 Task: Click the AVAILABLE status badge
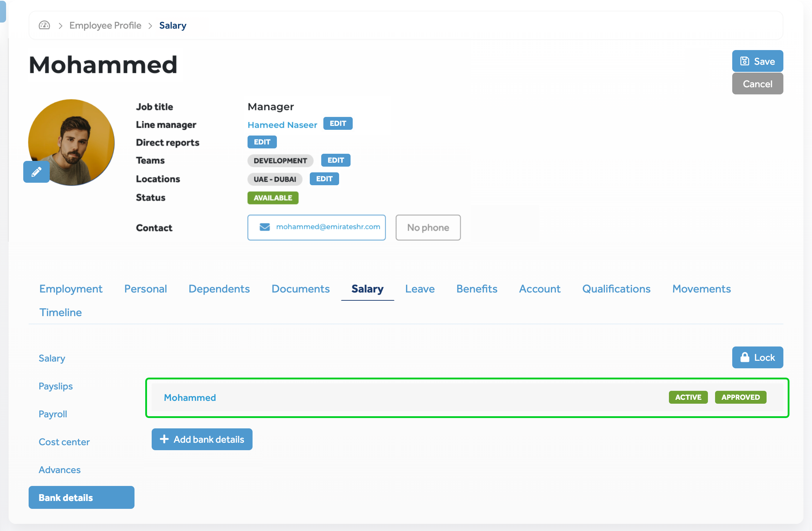273,198
